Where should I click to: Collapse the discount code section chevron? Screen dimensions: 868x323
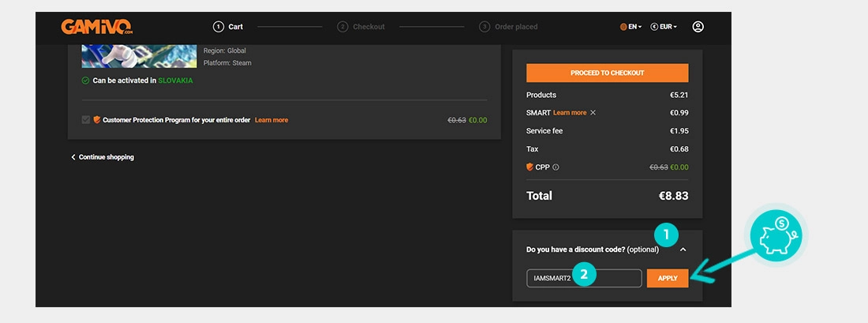(x=683, y=250)
